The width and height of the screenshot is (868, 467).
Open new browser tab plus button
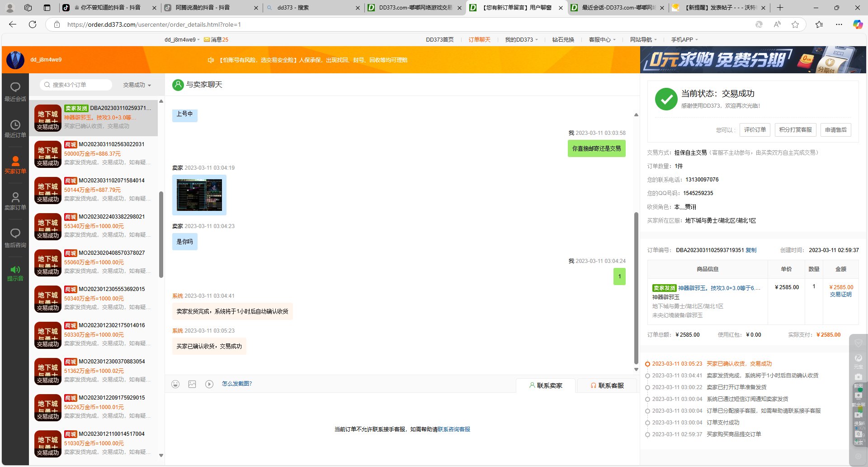pos(780,8)
